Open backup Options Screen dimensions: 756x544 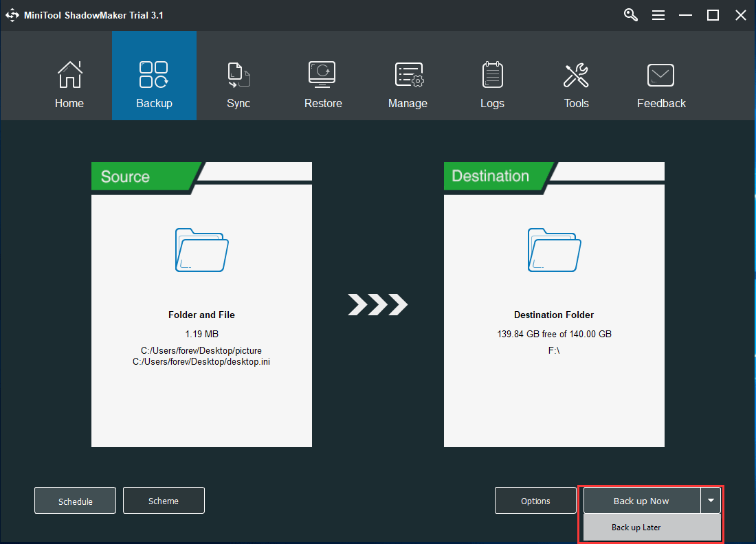coord(535,501)
